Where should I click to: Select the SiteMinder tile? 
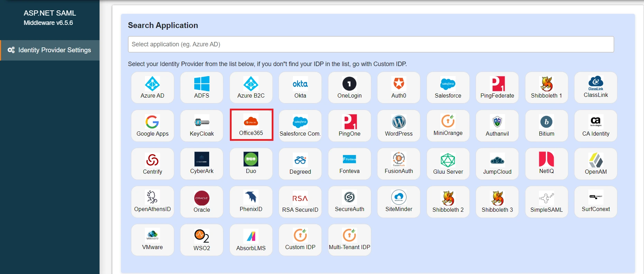pos(399,202)
